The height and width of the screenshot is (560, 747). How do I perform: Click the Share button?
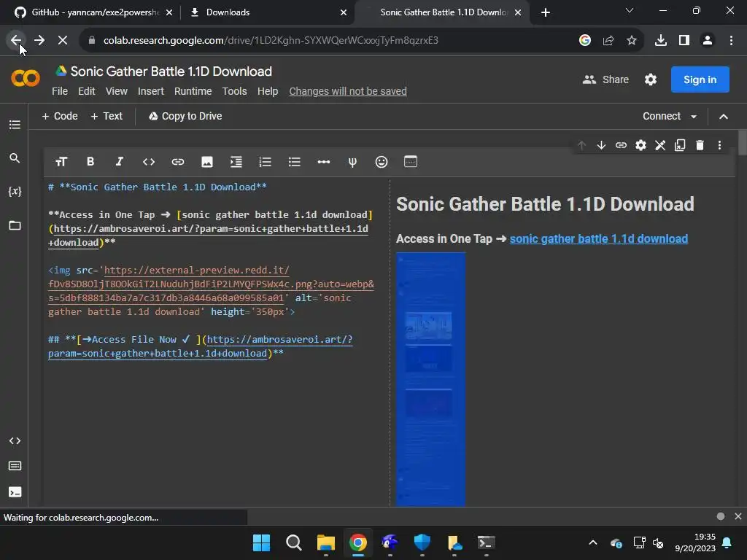pyautogui.click(x=606, y=79)
